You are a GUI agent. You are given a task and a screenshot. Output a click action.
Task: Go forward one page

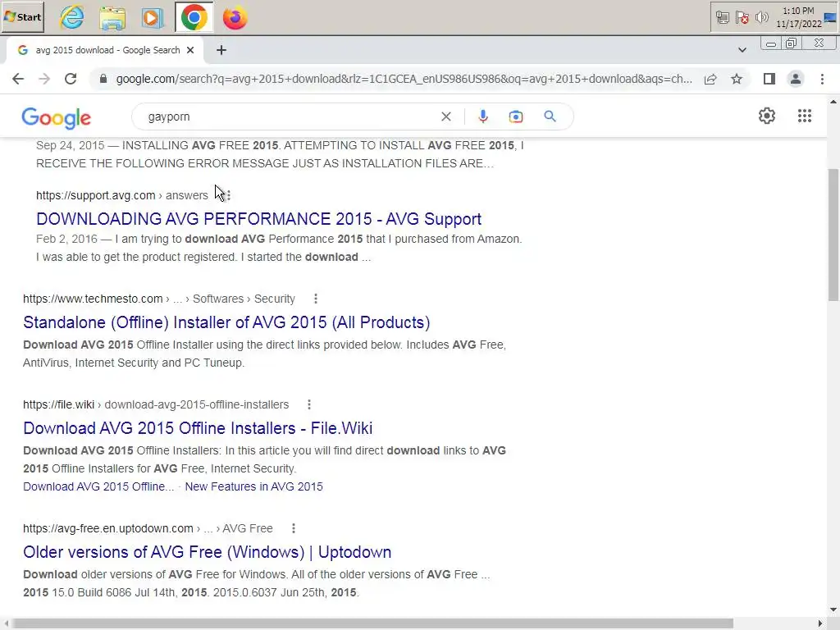pyautogui.click(x=44, y=79)
